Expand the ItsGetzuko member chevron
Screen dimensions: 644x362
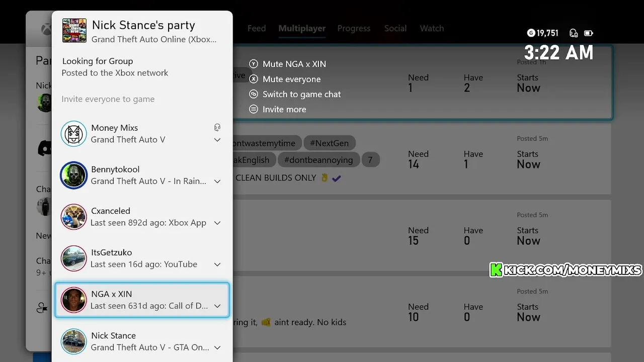(217, 264)
